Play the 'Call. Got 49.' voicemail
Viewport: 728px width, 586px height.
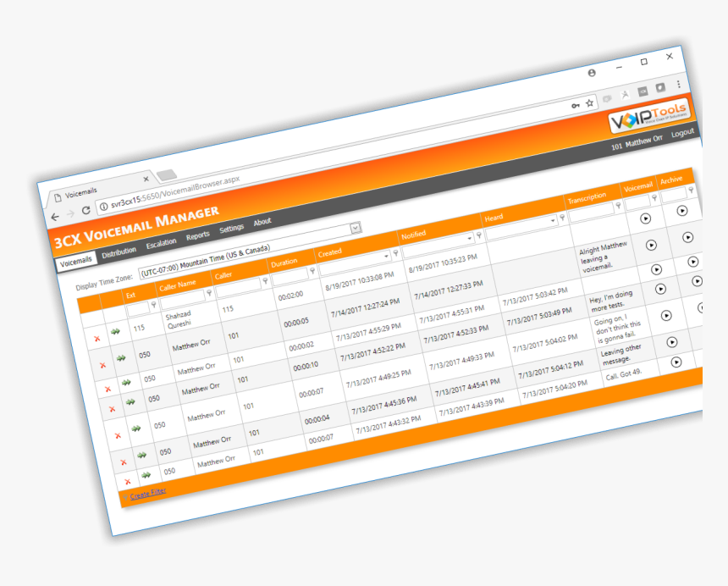click(x=676, y=362)
